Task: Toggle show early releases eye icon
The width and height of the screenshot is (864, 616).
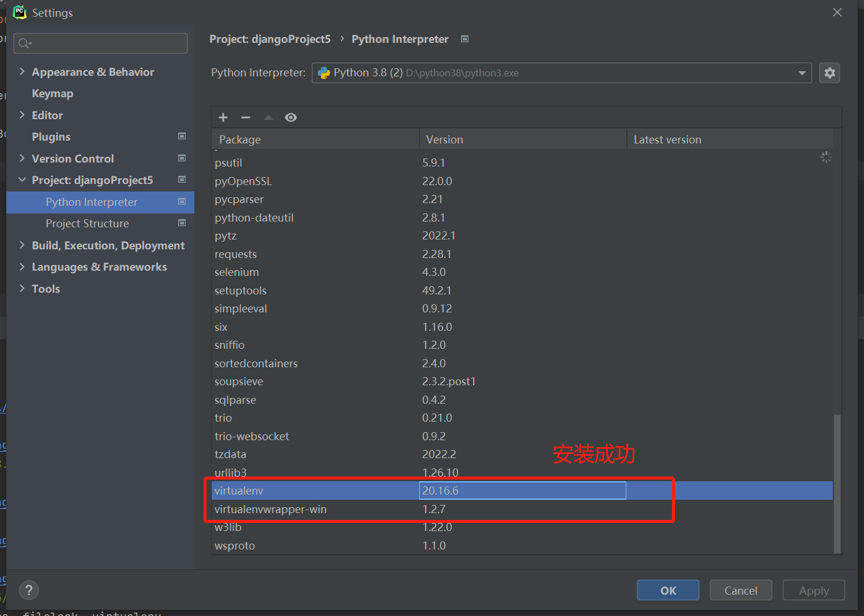Action: click(291, 117)
